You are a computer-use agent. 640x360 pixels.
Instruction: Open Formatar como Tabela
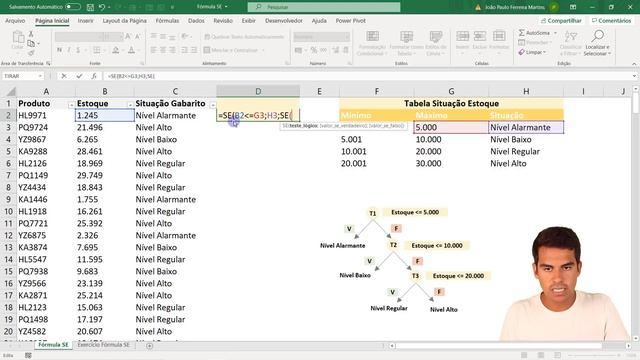(406, 43)
